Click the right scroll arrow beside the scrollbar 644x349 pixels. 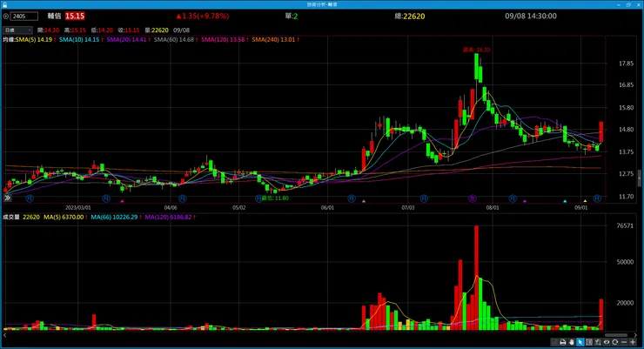[636, 335]
